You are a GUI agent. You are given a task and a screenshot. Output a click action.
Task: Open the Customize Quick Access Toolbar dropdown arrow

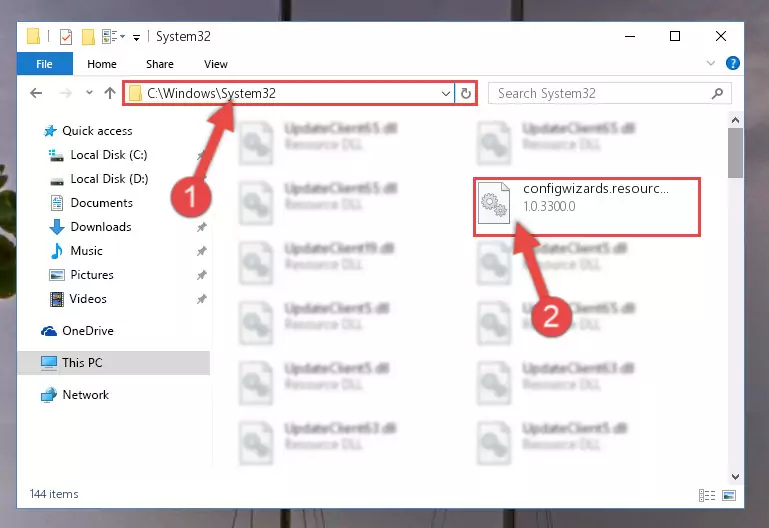point(136,37)
